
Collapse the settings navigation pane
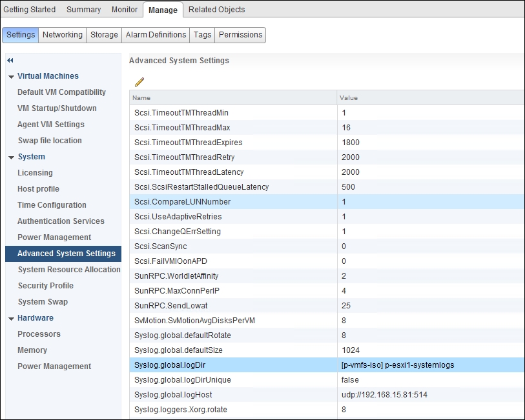click(10, 60)
